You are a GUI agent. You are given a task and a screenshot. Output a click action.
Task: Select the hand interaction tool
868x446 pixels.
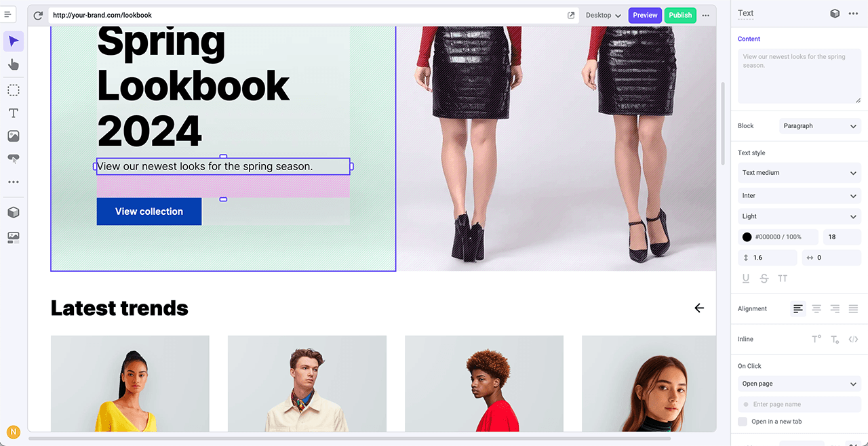pos(14,64)
